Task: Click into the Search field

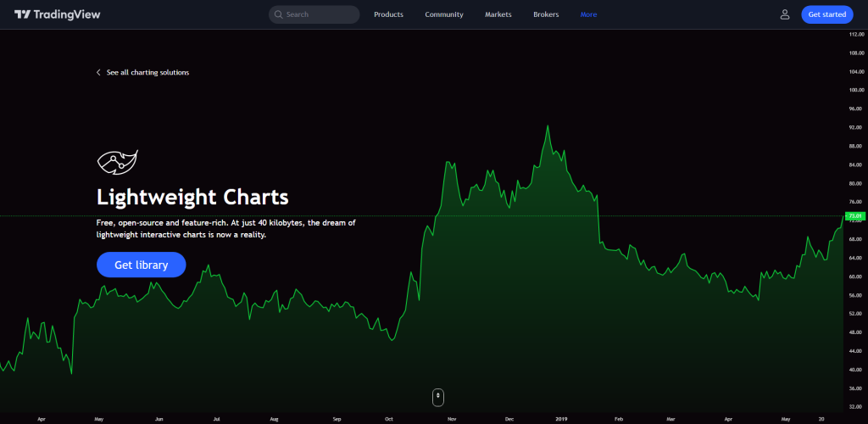Action: pyautogui.click(x=314, y=14)
